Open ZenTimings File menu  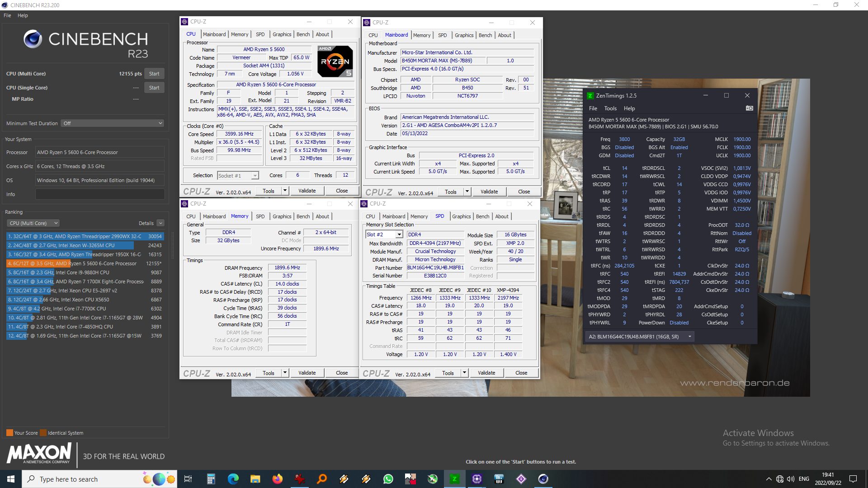593,108
